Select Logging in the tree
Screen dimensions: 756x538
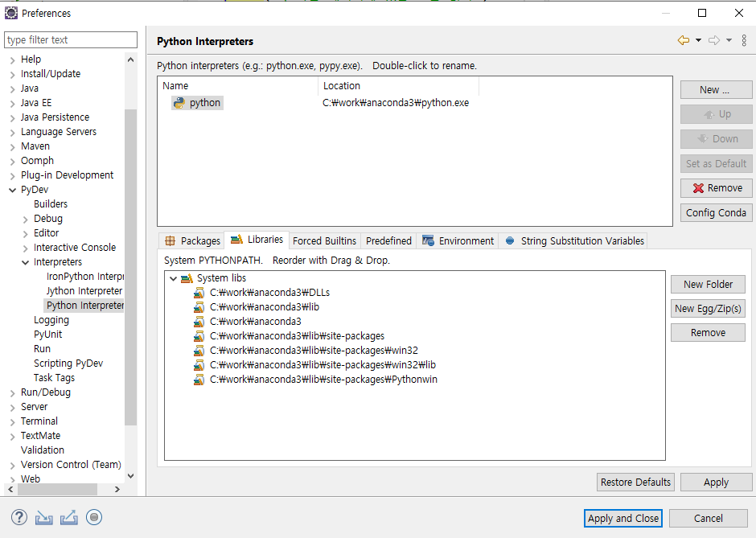(x=51, y=319)
